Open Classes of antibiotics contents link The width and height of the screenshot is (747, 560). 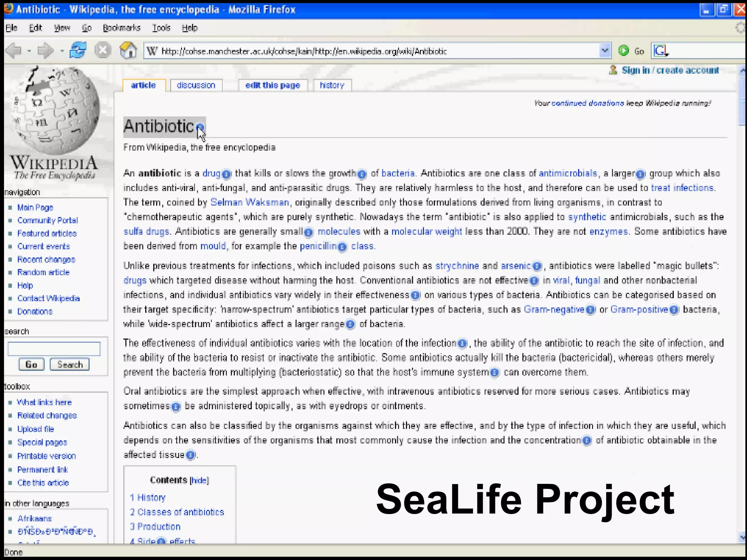[177, 512]
